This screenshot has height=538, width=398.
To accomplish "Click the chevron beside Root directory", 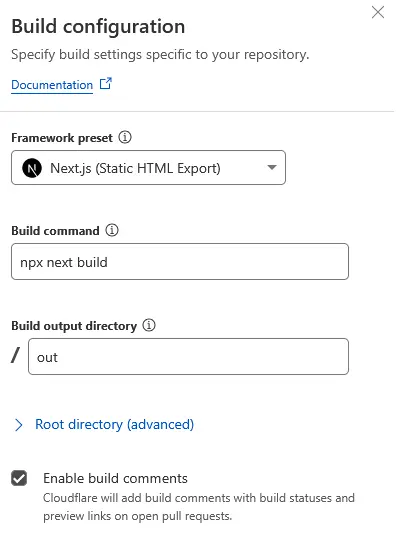I will pyautogui.click(x=19, y=425).
